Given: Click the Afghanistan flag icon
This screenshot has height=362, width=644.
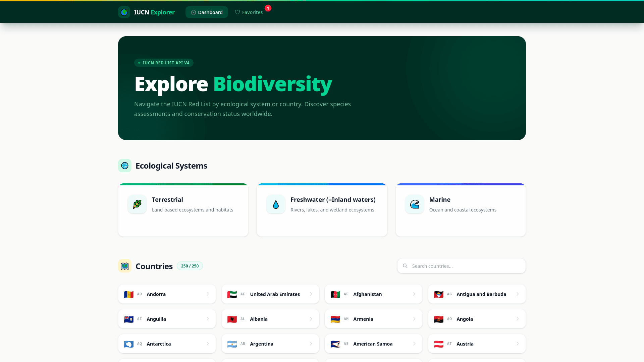Looking at the screenshot, I should [x=335, y=294].
